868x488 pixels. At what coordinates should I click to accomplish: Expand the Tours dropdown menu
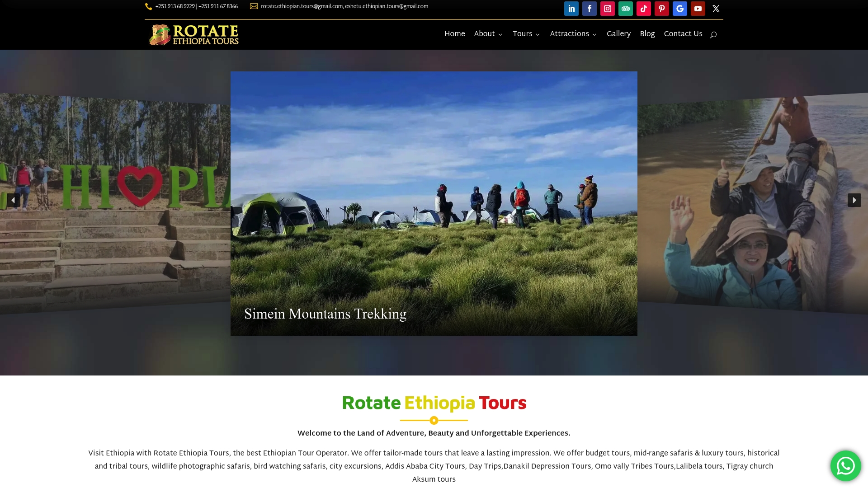tap(526, 34)
